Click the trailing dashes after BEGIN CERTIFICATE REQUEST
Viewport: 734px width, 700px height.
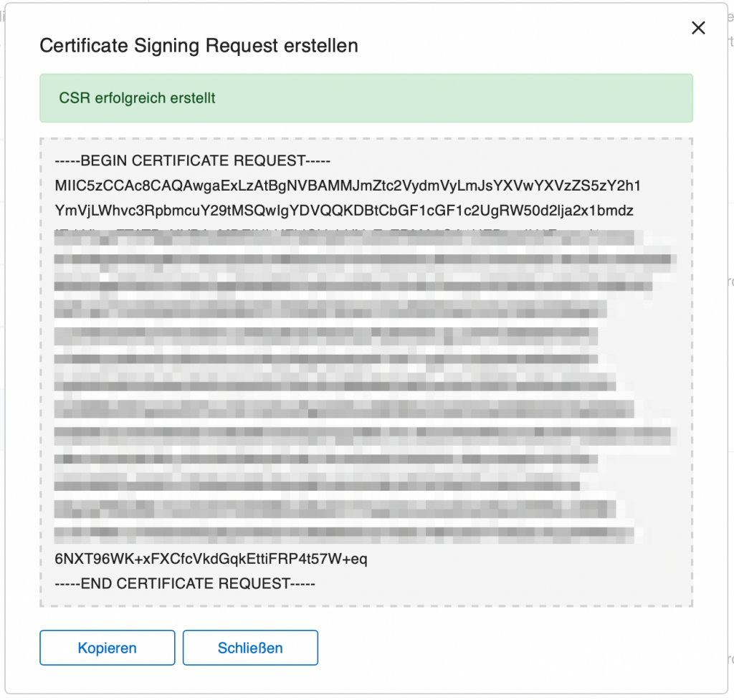318,160
